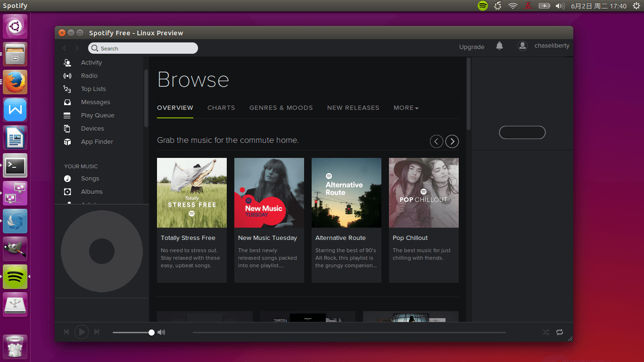Open Devices icon in sidebar
Screen dimensions: 644x362
tap(67, 129)
